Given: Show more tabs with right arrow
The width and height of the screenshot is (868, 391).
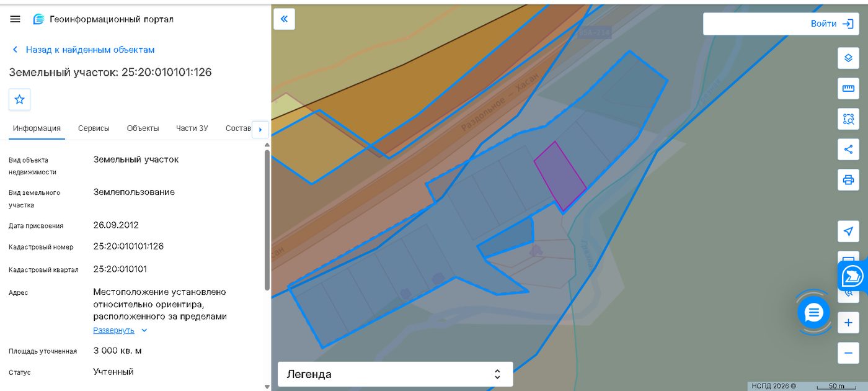Looking at the screenshot, I should (260, 129).
